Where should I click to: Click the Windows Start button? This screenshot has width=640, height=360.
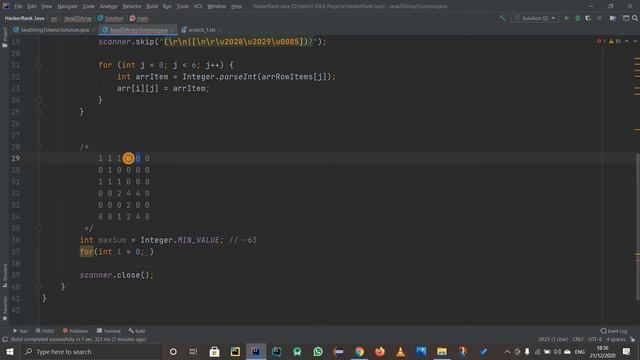coord(10,351)
